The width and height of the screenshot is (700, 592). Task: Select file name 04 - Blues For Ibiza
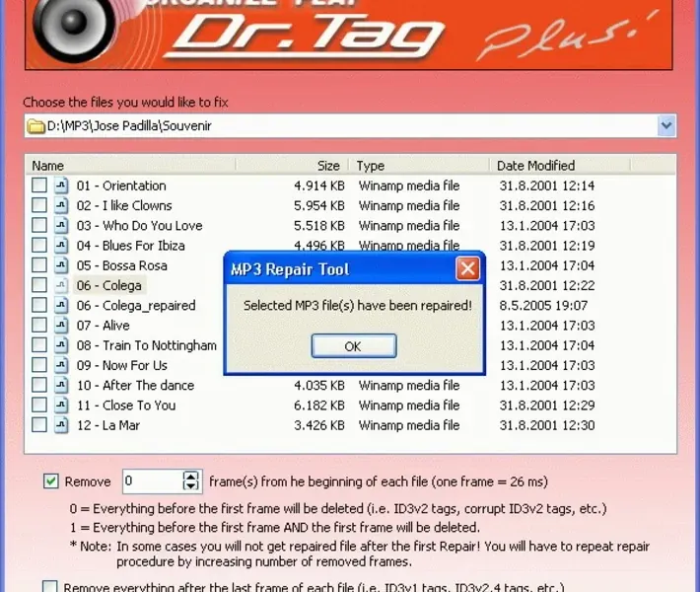[130, 246]
